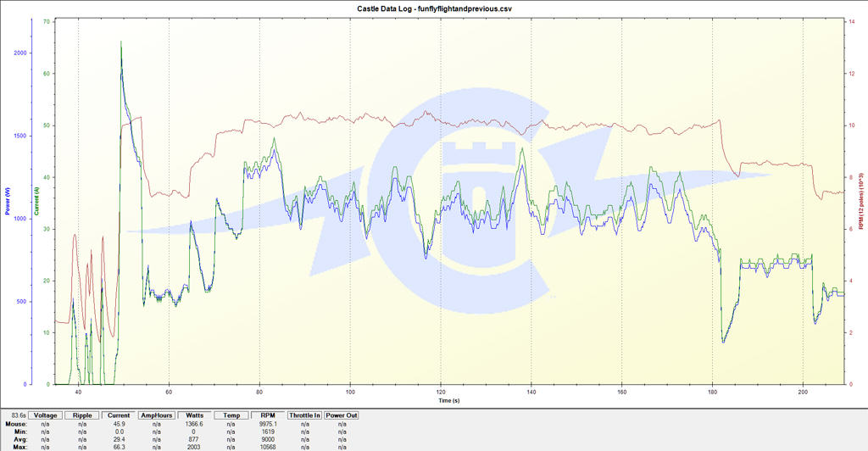868x451 pixels.
Task: Click the Mouse watts value 1366.6
Action: coord(194,425)
